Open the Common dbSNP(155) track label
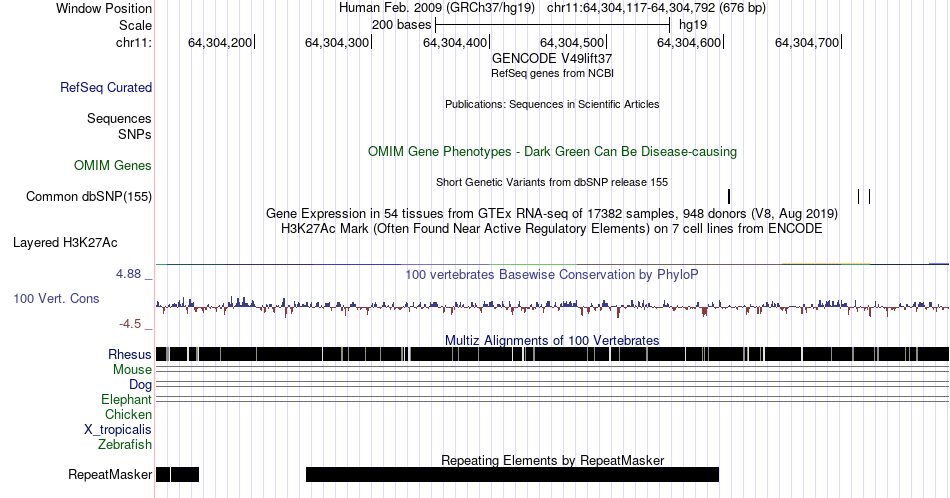Viewport: 950px width, 498px height. 88,196
